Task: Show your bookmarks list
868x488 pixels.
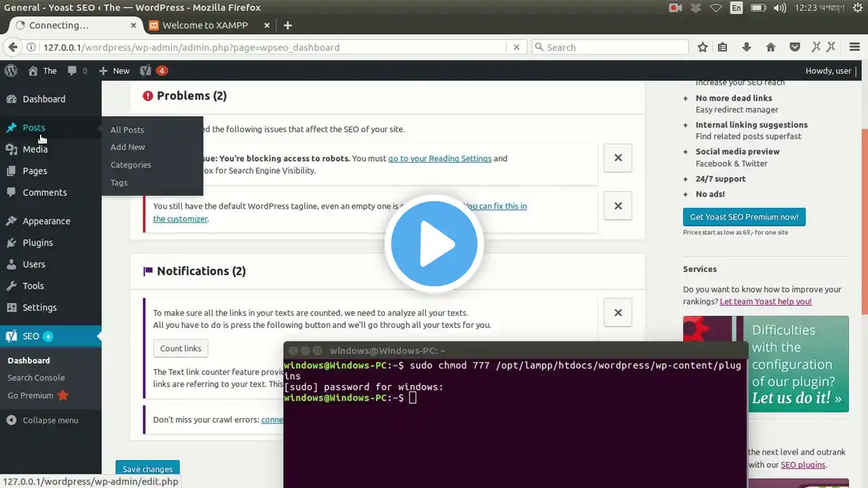Action: 723,47
